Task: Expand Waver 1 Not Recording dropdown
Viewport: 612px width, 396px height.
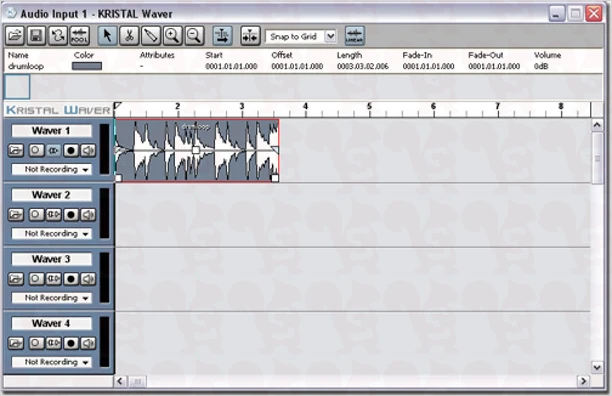Action: 52,169
